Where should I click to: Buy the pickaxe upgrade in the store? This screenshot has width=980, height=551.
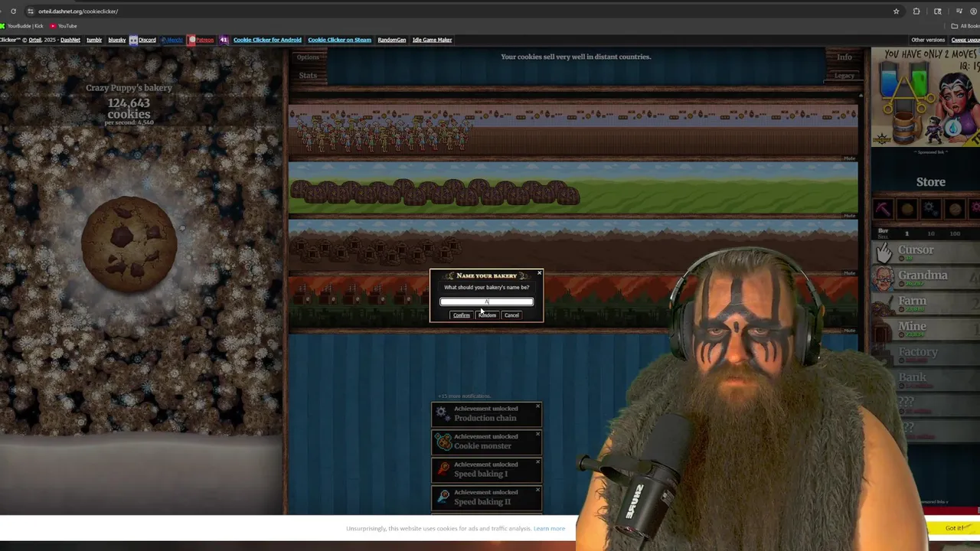point(884,209)
